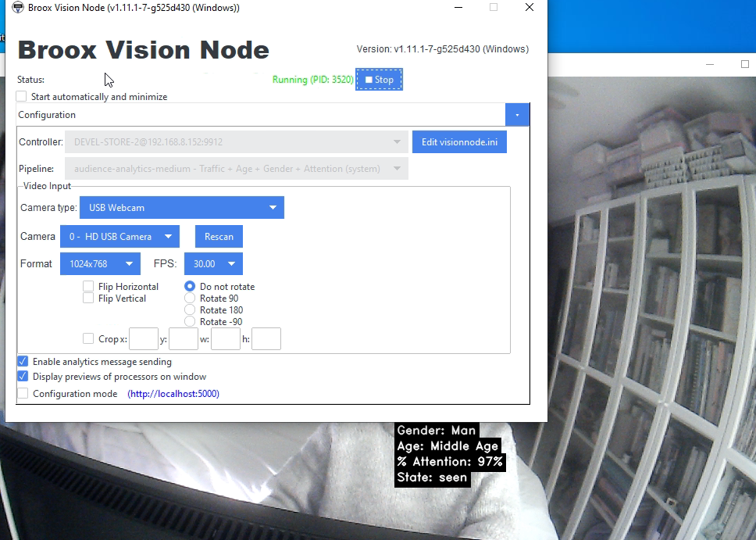Click the Broox Vision Node title bar app icon
756x540 pixels.
click(17, 8)
